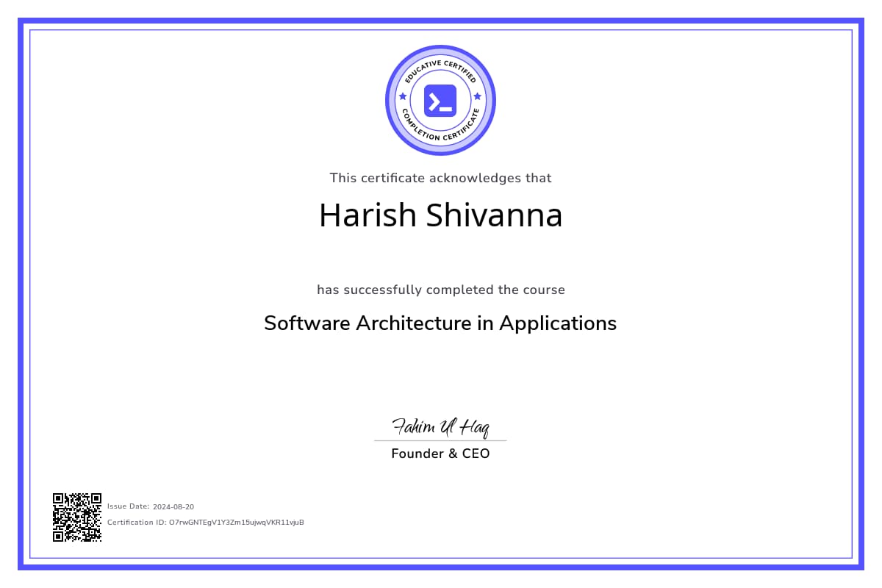Image resolution: width=882 pixels, height=588 pixels.
Task: Click the terminal prompt icon in the badge
Action: click(440, 101)
